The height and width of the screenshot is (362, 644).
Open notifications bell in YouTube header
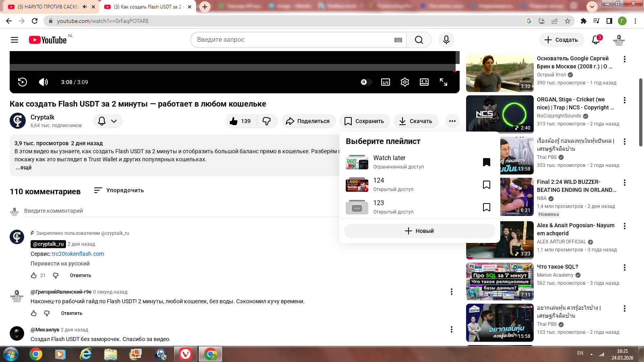point(596,40)
